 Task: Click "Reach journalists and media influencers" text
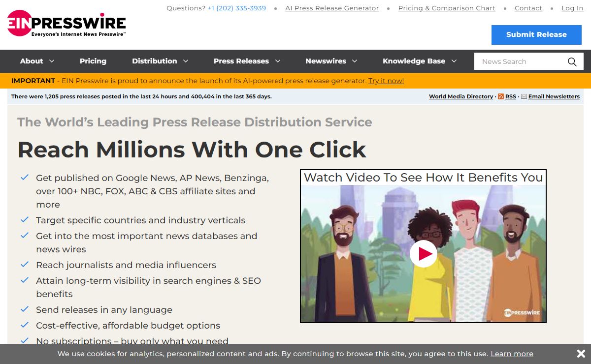point(126,265)
